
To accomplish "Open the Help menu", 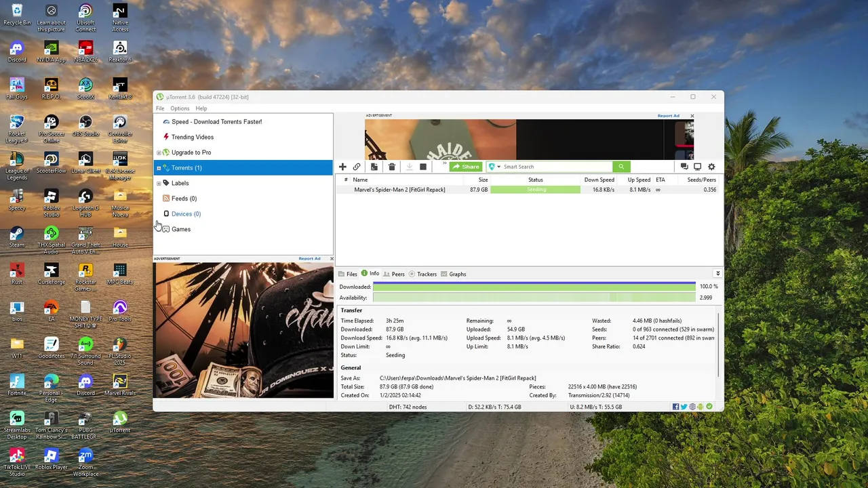I will click(x=201, y=108).
